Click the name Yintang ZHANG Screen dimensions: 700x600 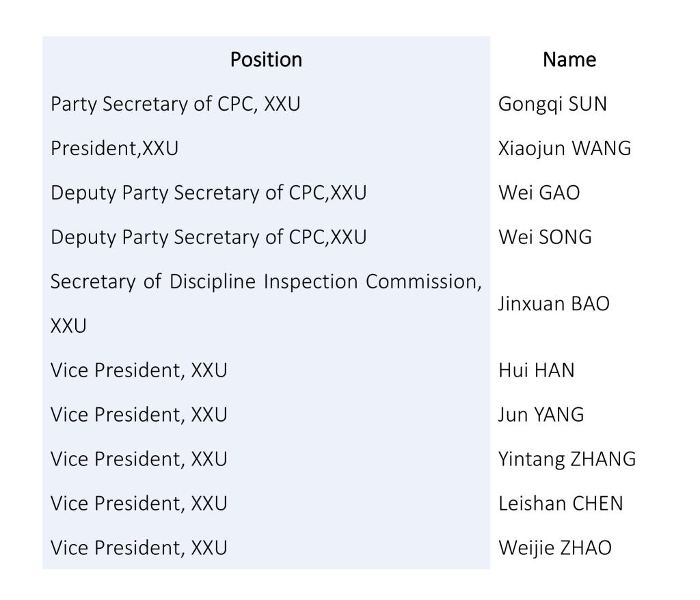click(x=567, y=459)
